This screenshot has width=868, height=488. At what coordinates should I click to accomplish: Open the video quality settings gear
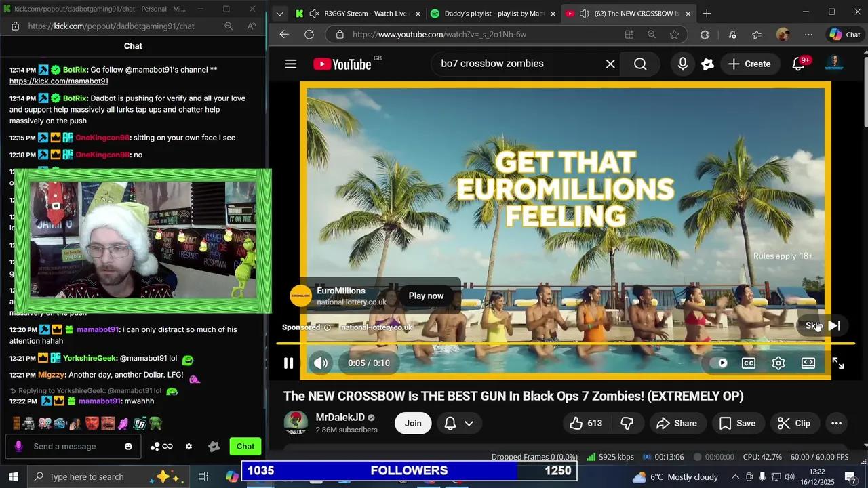tap(778, 363)
